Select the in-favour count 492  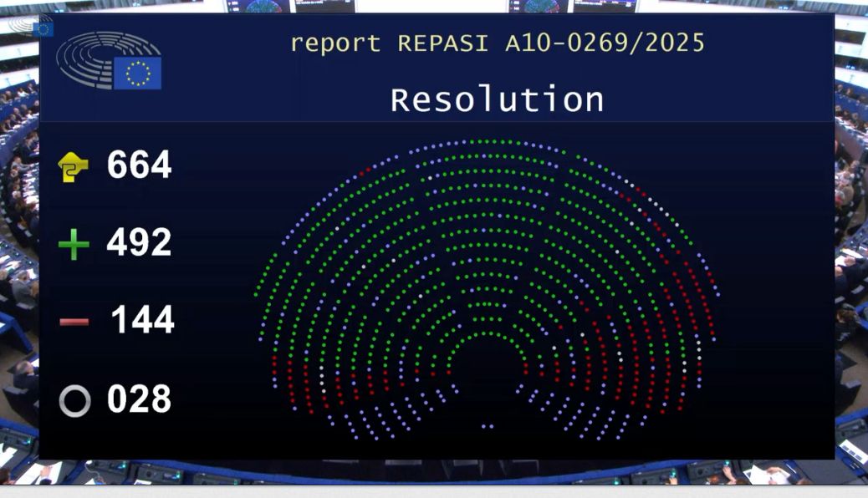click(x=139, y=243)
